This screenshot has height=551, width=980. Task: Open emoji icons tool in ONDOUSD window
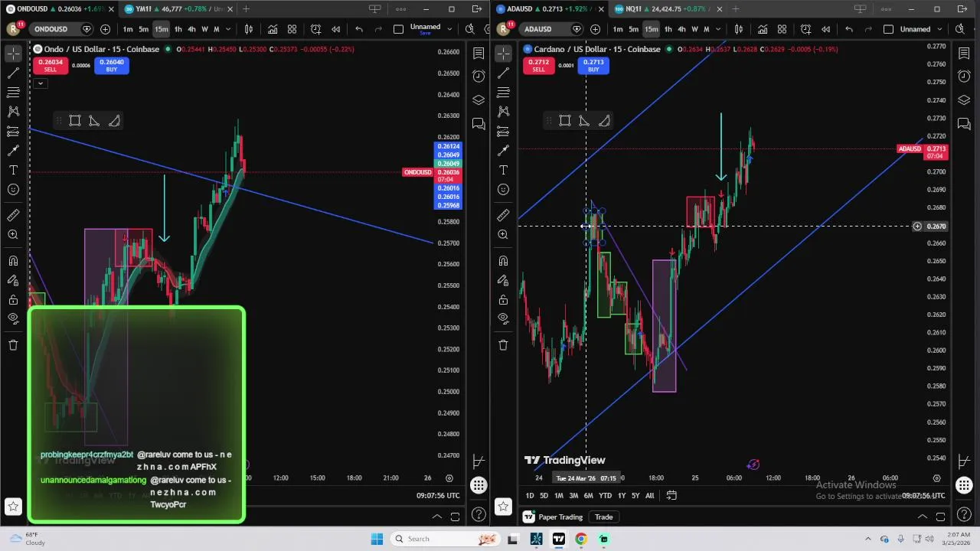(x=13, y=190)
